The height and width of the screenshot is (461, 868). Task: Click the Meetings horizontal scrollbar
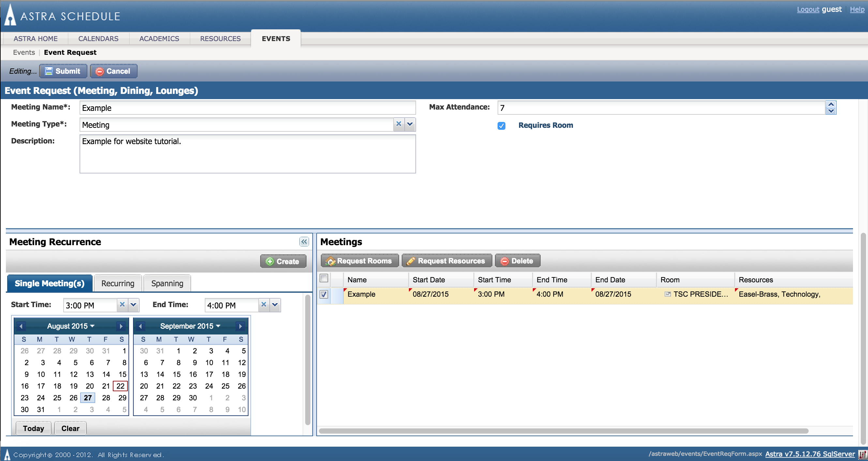pyautogui.click(x=563, y=431)
